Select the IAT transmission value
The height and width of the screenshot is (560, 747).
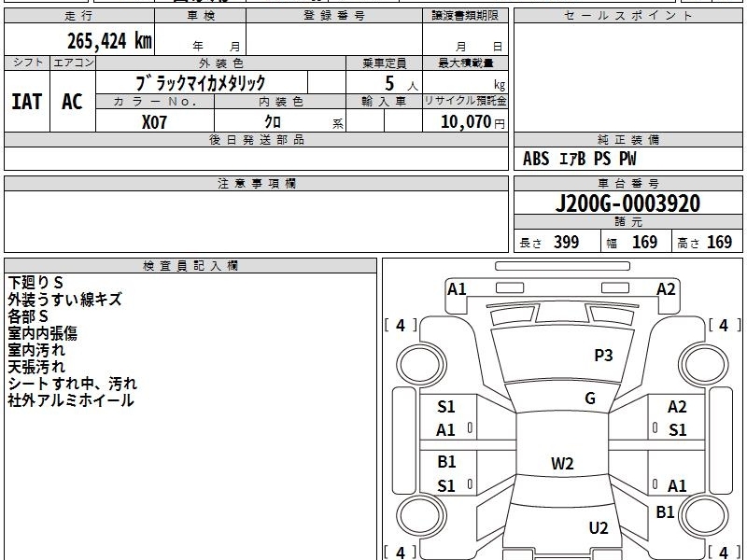27,102
